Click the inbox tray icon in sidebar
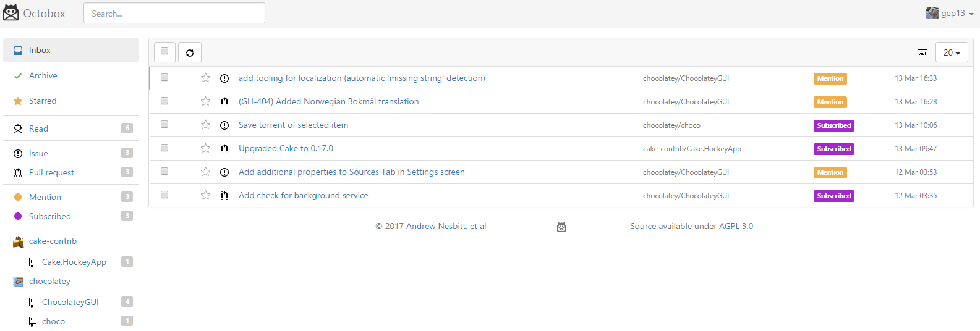The image size is (980, 331). pyautogui.click(x=18, y=51)
